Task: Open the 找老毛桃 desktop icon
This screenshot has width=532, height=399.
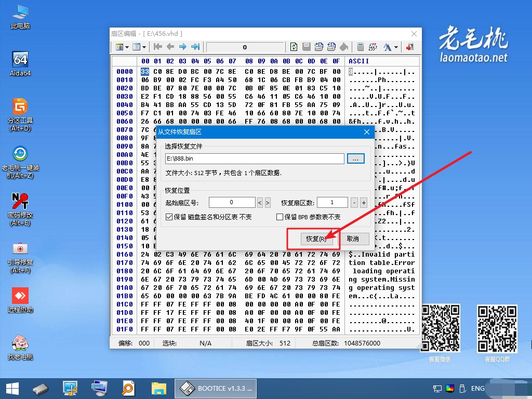Action: [x=20, y=348]
